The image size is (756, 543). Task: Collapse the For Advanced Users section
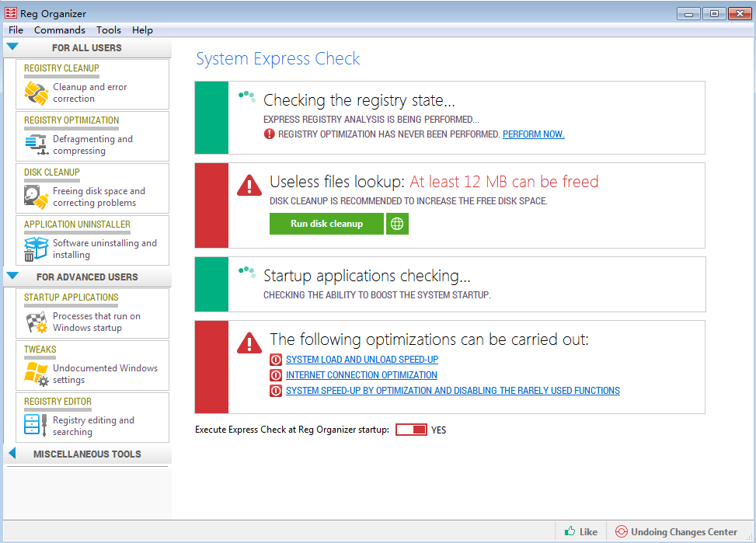tap(12, 276)
